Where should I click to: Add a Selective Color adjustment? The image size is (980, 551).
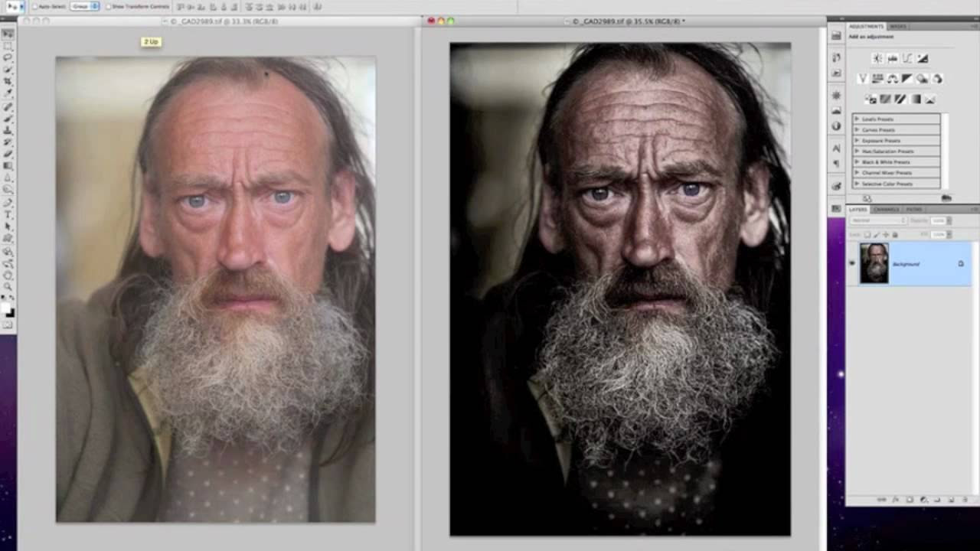pyautogui.click(x=930, y=99)
